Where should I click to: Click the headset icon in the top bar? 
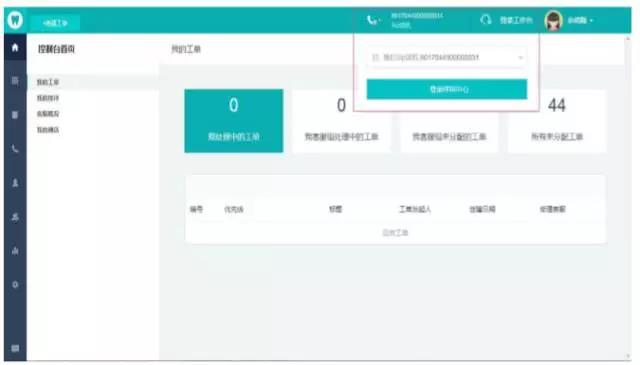486,20
